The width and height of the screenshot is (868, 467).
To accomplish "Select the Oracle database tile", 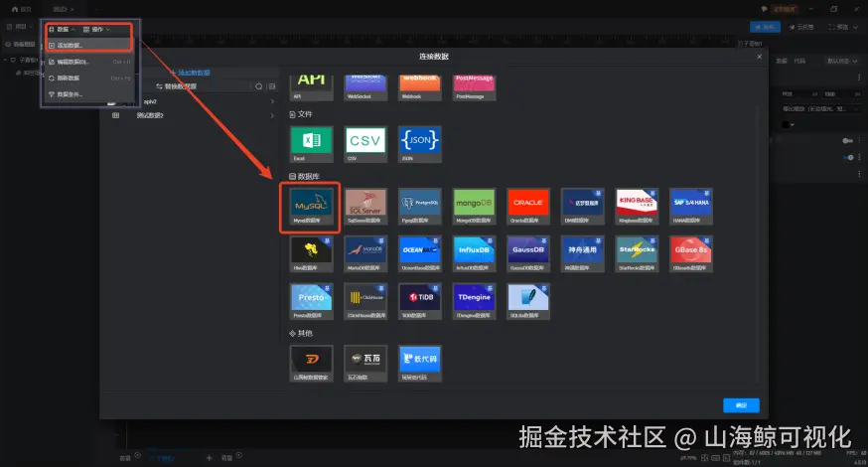I will (528, 207).
